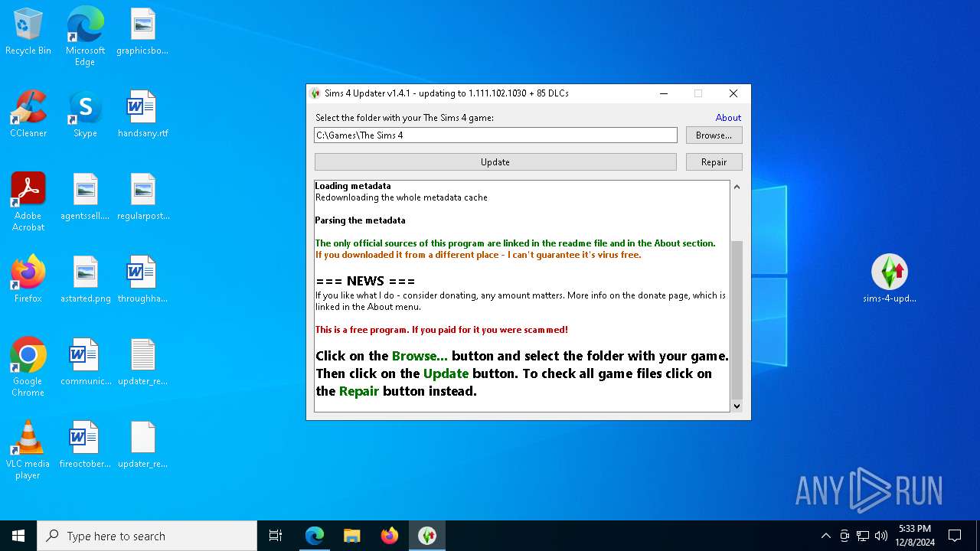Viewport: 980px width, 551px height.
Task: Open File Explorer from the taskbar
Action: 352,536
